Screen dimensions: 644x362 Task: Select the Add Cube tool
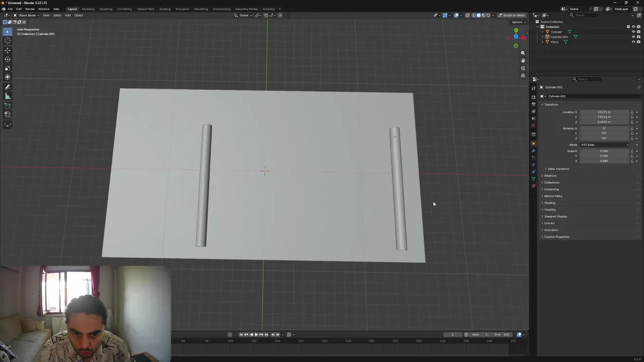click(x=8, y=106)
